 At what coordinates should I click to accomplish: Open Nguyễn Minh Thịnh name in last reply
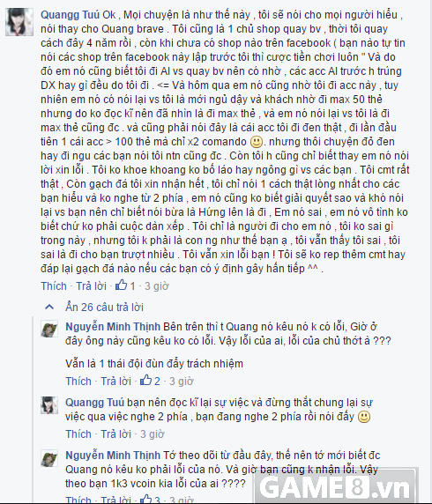113,456
